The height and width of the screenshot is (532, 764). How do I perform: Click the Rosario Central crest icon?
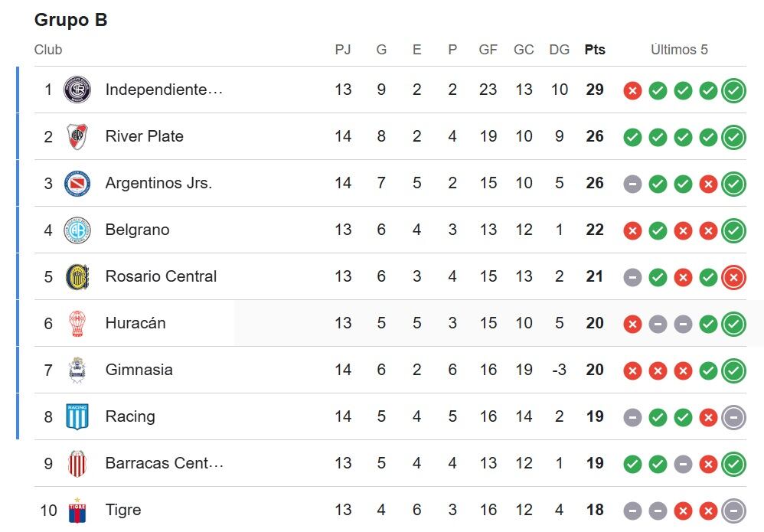pos(77,276)
